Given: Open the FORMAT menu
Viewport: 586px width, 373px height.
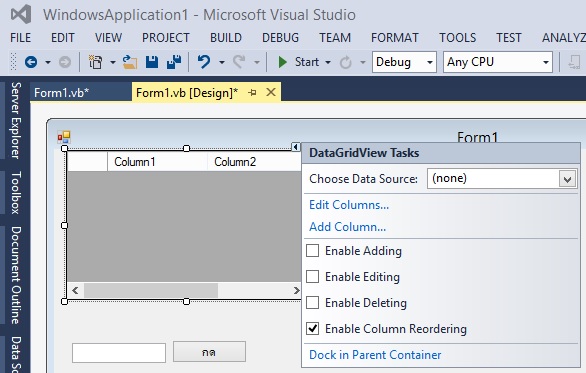Looking at the screenshot, I should tap(395, 38).
